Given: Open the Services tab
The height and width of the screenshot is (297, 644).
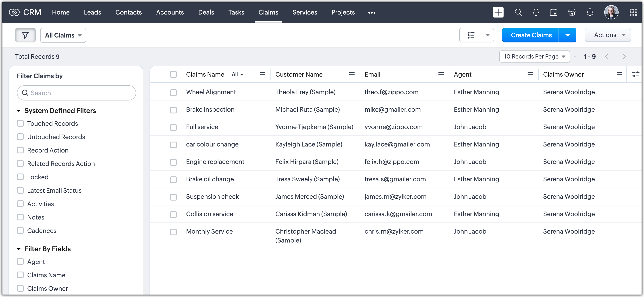Looking at the screenshot, I should 305,12.
